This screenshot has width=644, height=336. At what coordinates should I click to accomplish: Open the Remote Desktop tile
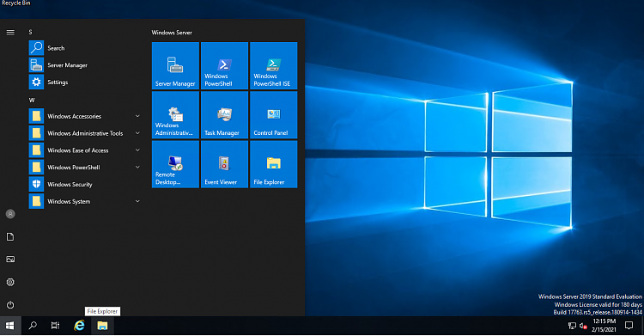(175, 164)
